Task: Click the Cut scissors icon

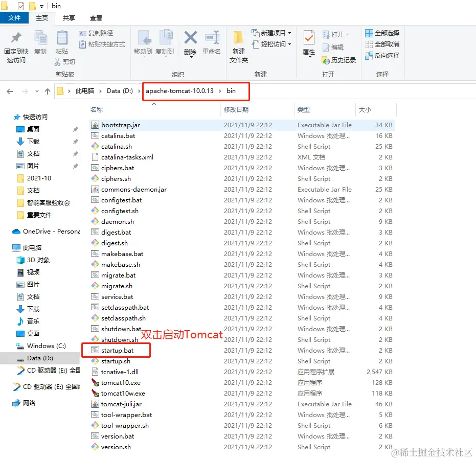Action: click(x=57, y=62)
